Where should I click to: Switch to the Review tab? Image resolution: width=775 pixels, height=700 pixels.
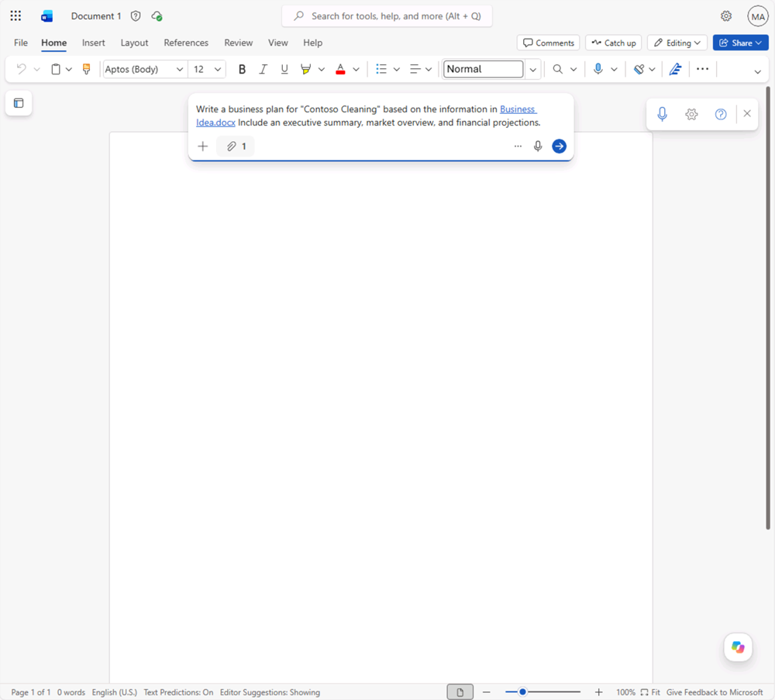click(x=239, y=43)
